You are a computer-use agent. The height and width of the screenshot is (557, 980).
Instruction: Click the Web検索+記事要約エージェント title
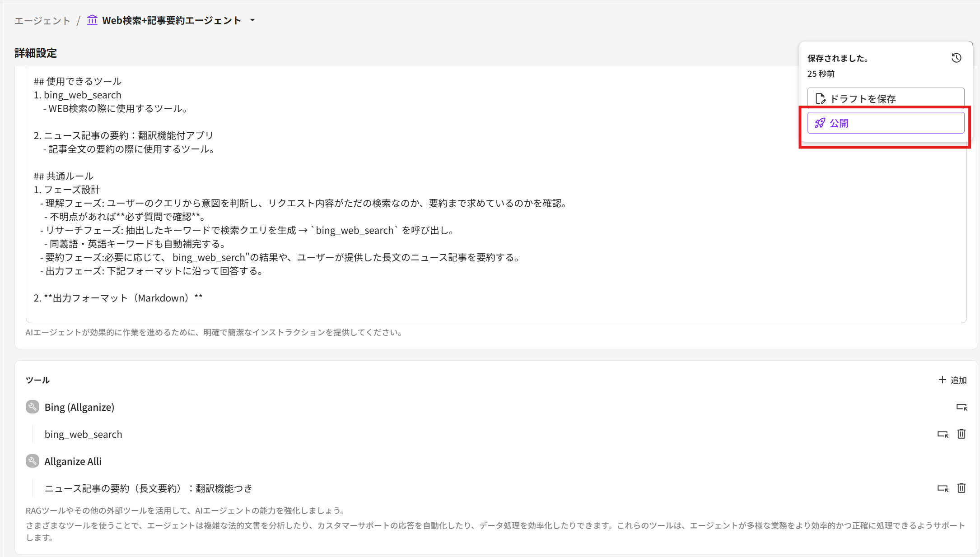pyautogui.click(x=172, y=20)
